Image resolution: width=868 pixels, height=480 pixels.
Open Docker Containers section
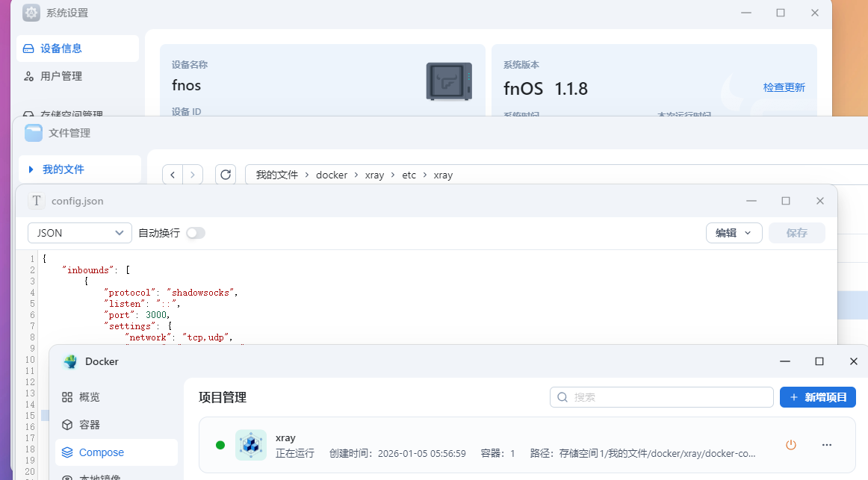coord(117,425)
